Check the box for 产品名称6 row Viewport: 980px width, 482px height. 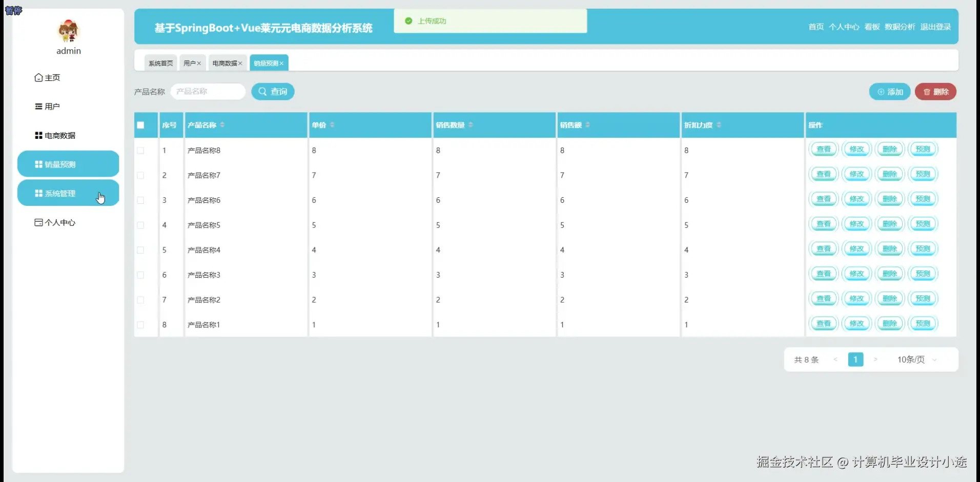pos(140,200)
